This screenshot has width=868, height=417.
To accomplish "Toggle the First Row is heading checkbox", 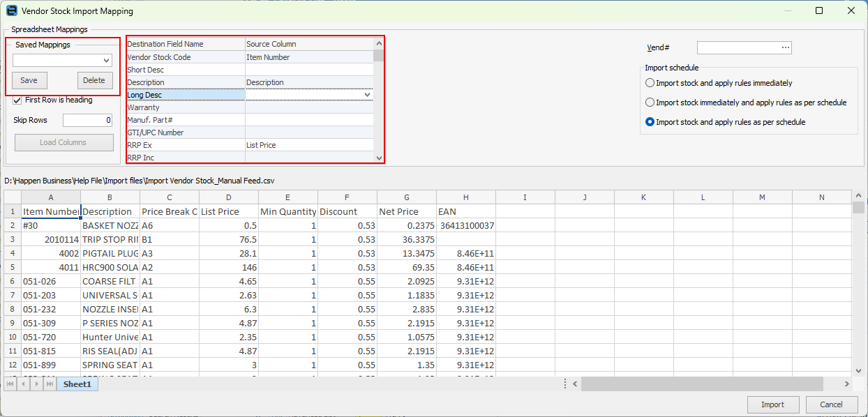I will (x=18, y=100).
